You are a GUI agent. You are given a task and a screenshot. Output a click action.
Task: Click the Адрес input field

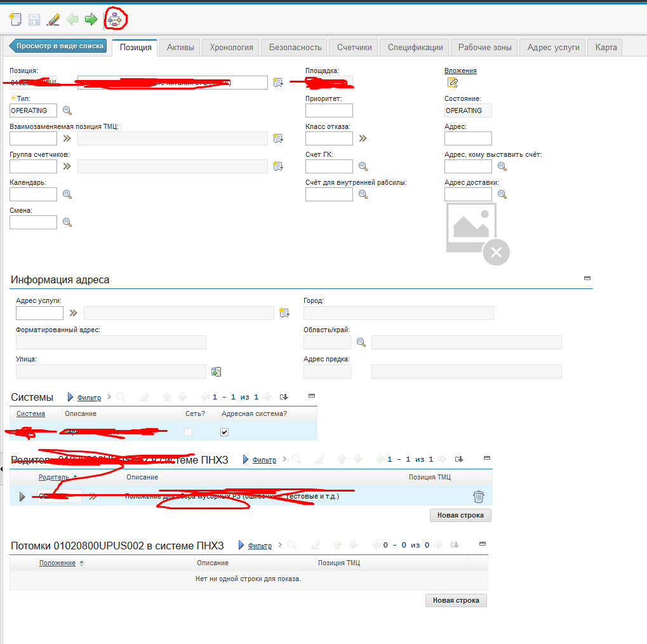pos(468,138)
